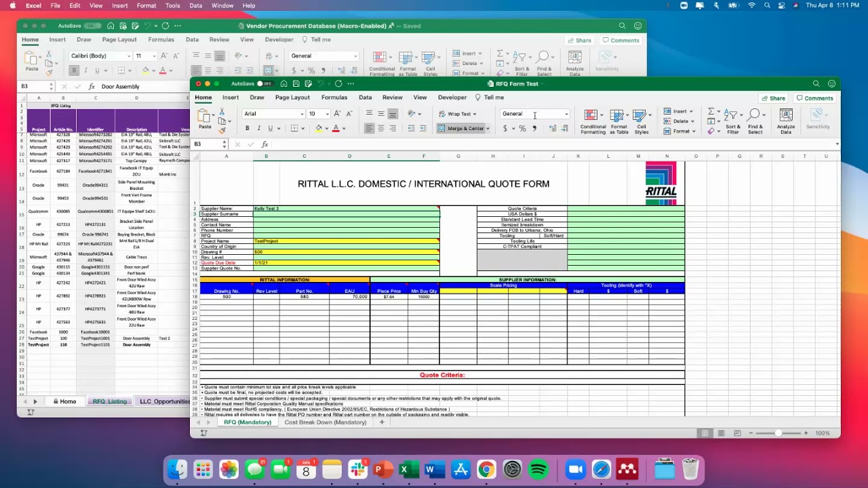Click Analyze Data in RFQ Form Test
Viewport: 868px width, 488px height.
pos(786,121)
